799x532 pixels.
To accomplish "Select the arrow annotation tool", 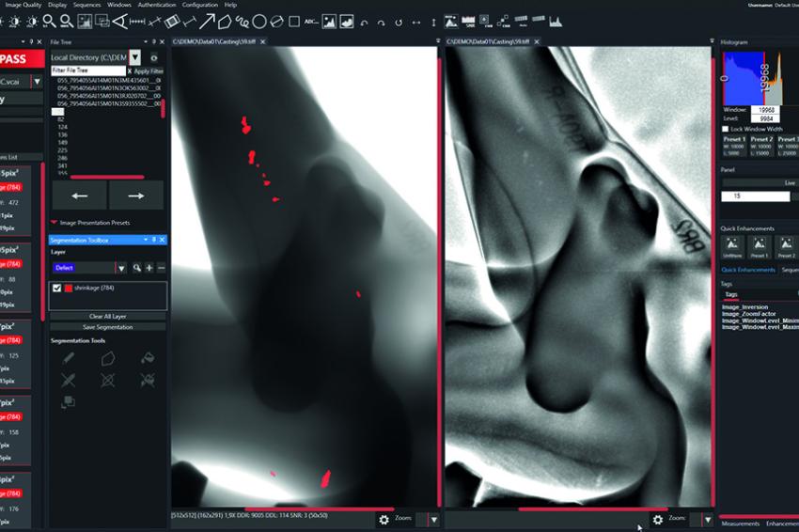I will pos(207,22).
